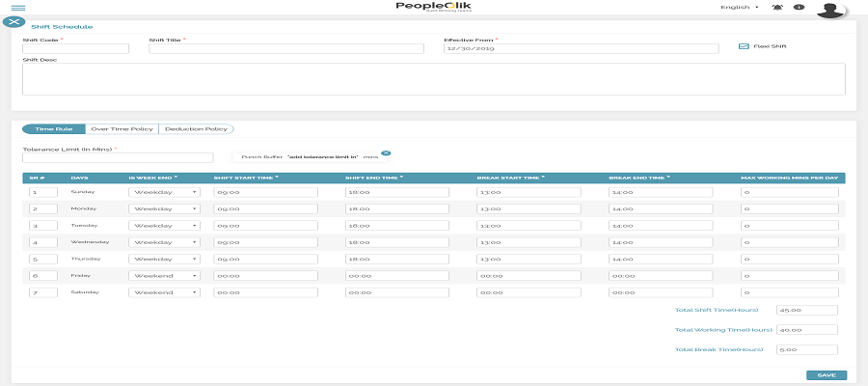Click the Tolerance Limit input box
868x386 pixels.
tap(118, 158)
